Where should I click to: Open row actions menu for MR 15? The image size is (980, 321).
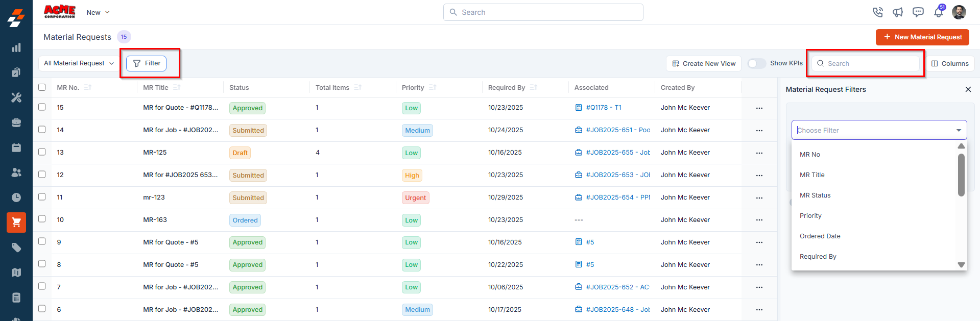pyautogui.click(x=759, y=108)
